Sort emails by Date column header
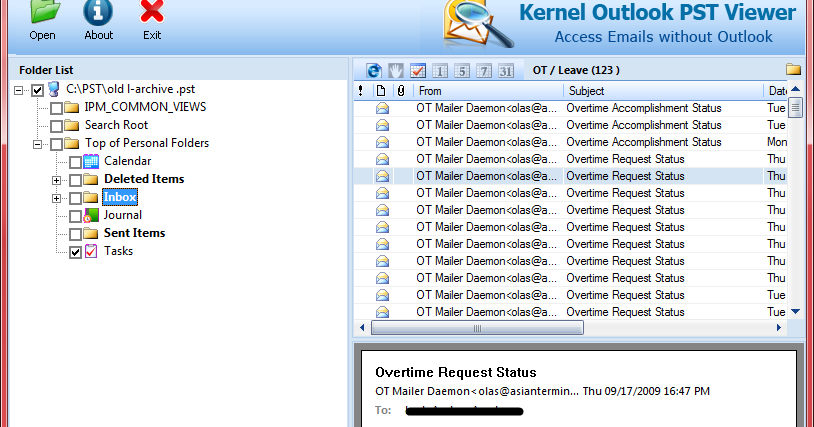Screen dimensions: 814x427 pos(776,91)
